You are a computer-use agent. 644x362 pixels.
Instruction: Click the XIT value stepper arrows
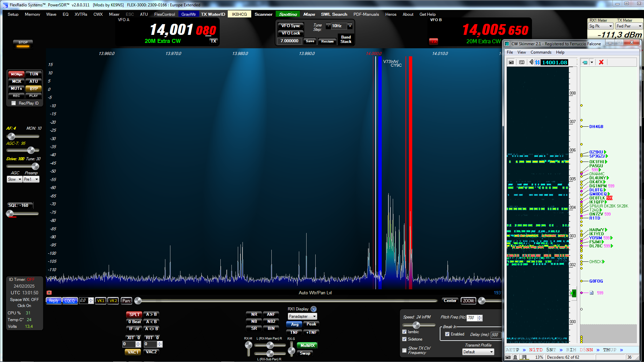pyautogui.click(x=138, y=344)
